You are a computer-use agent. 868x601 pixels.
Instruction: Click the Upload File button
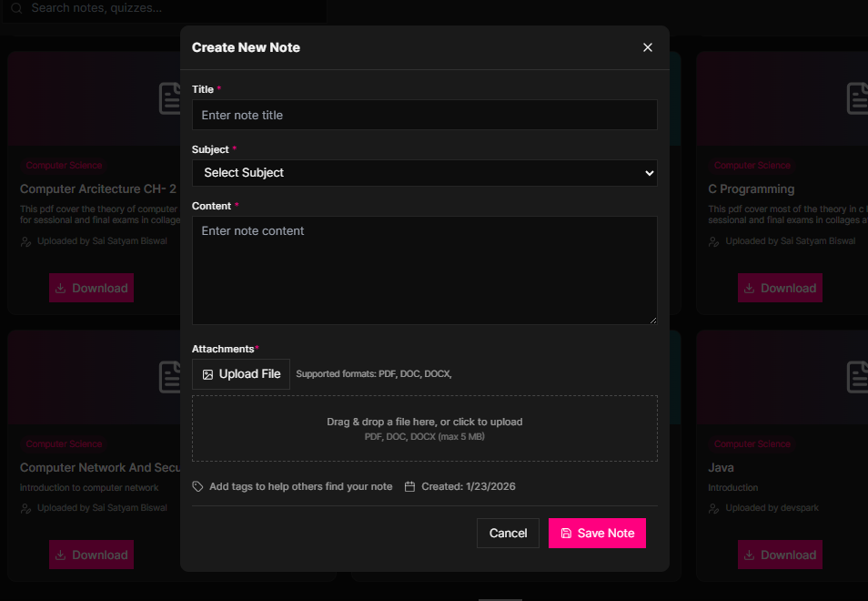pos(241,374)
